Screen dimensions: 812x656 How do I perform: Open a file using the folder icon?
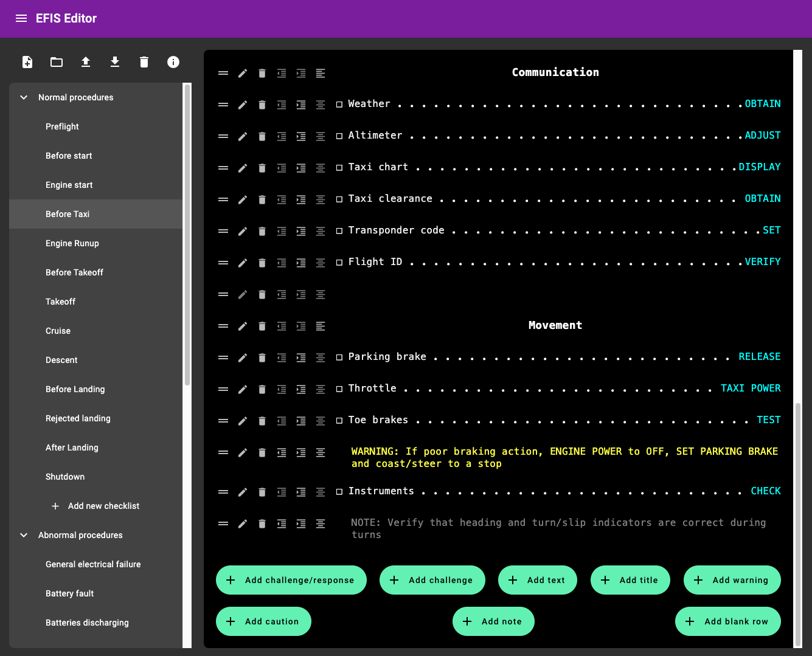57,62
